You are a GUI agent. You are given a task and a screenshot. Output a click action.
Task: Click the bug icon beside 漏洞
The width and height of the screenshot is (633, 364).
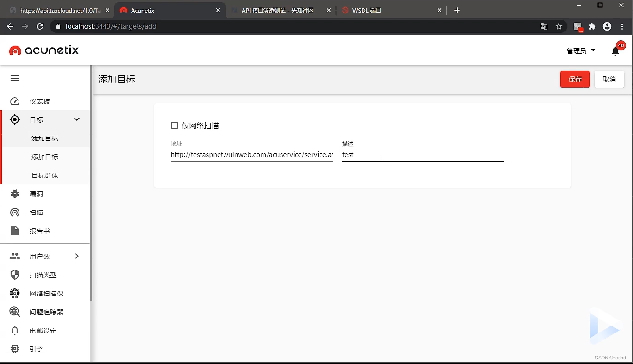click(15, 194)
